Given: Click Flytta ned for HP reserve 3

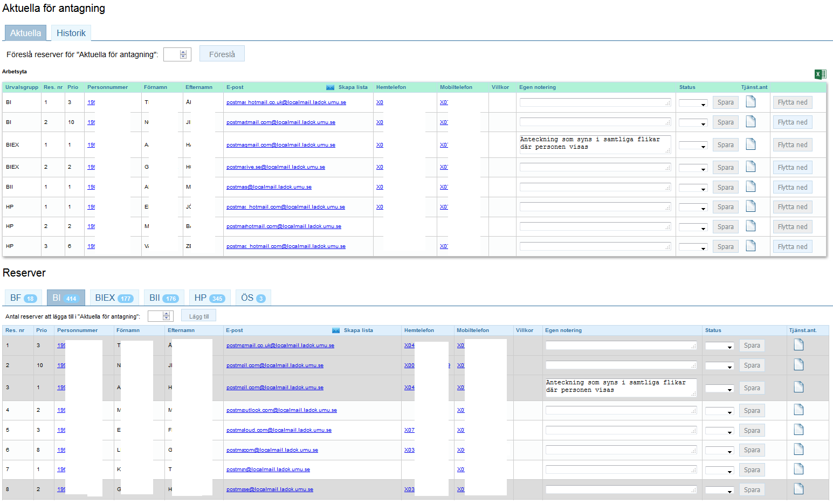Looking at the screenshot, I should click(793, 247).
